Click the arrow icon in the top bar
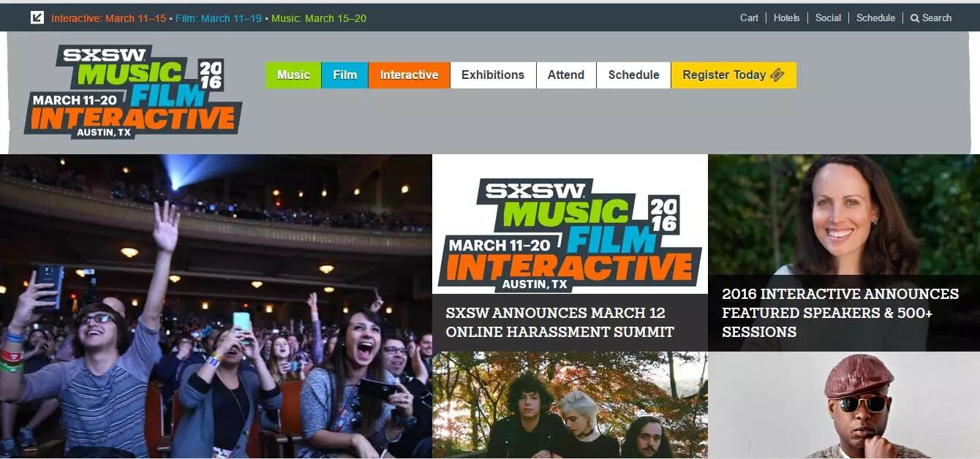 (x=37, y=18)
